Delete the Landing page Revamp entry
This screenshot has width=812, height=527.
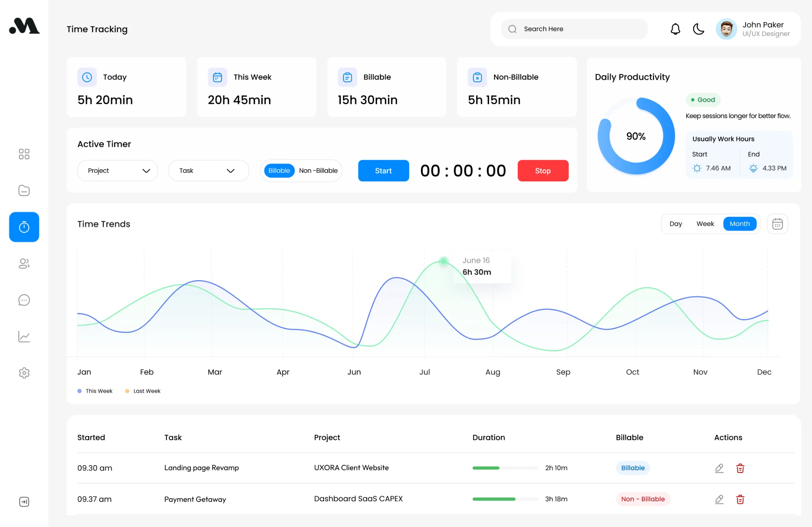[x=740, y=468]
